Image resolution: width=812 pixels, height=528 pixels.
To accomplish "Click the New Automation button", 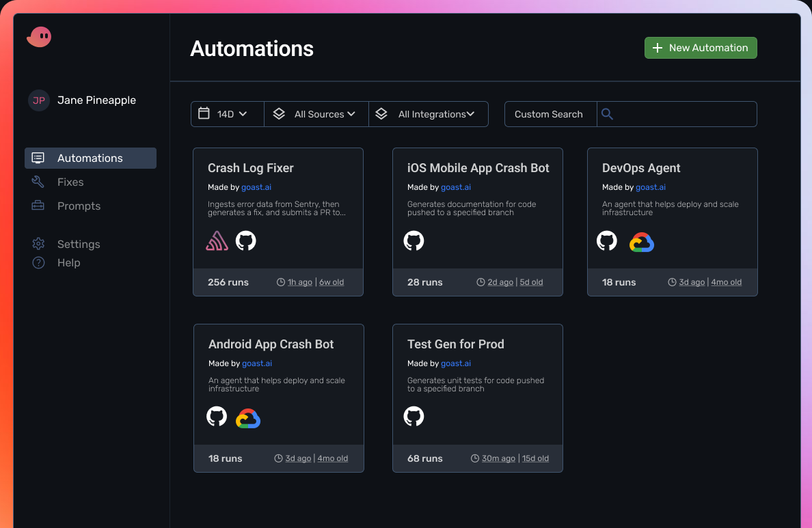I will (x=700, y=48).
